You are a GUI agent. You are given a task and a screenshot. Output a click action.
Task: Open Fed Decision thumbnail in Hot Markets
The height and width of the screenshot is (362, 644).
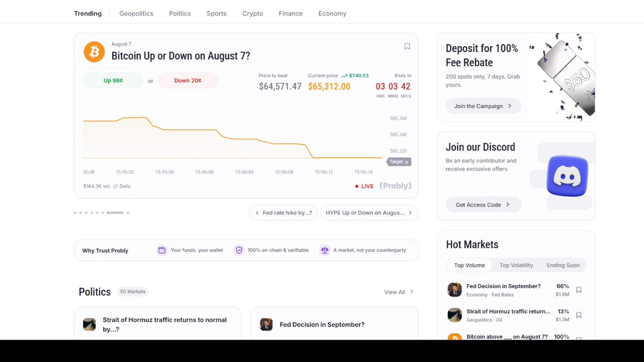[x=455, y=290]
